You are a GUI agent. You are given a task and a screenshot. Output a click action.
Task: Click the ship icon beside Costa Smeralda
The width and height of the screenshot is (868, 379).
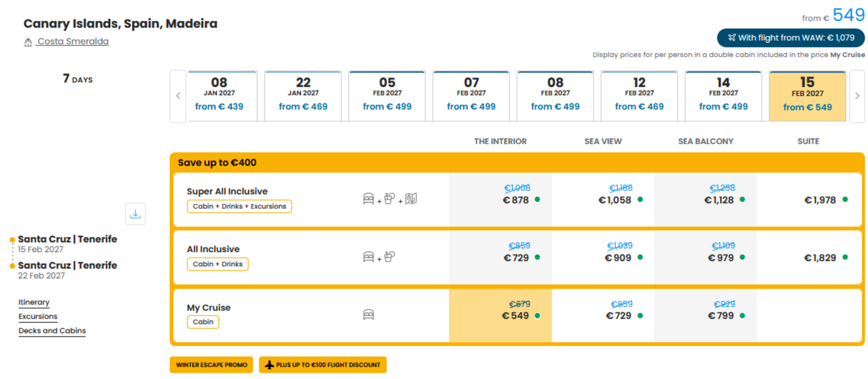28,42
